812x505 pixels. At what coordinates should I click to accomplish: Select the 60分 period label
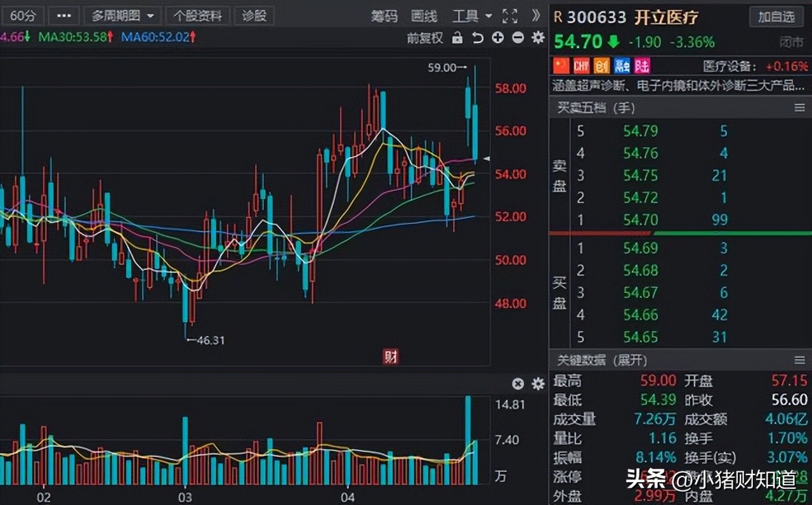[x=23, y=16]
